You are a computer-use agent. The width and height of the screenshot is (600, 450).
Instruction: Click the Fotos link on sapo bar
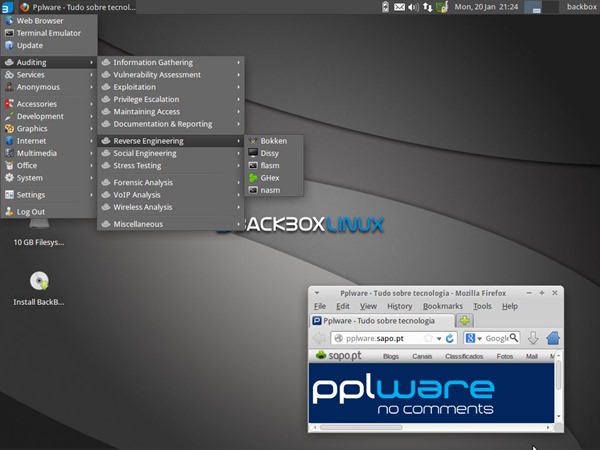point(505,356)
